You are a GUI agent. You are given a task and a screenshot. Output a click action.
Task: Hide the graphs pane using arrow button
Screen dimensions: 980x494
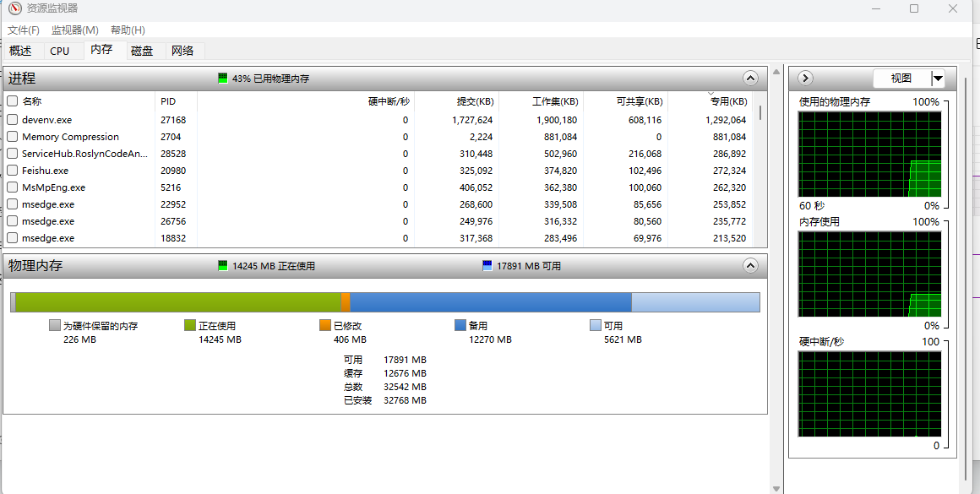pos(805,79)
